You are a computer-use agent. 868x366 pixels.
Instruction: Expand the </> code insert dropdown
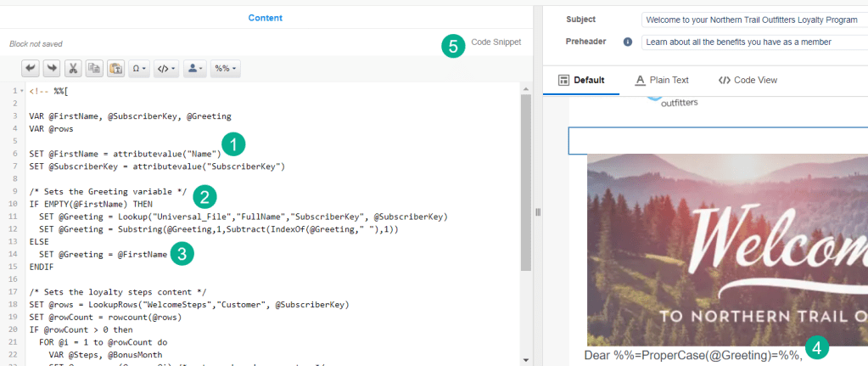coord(165,68)
